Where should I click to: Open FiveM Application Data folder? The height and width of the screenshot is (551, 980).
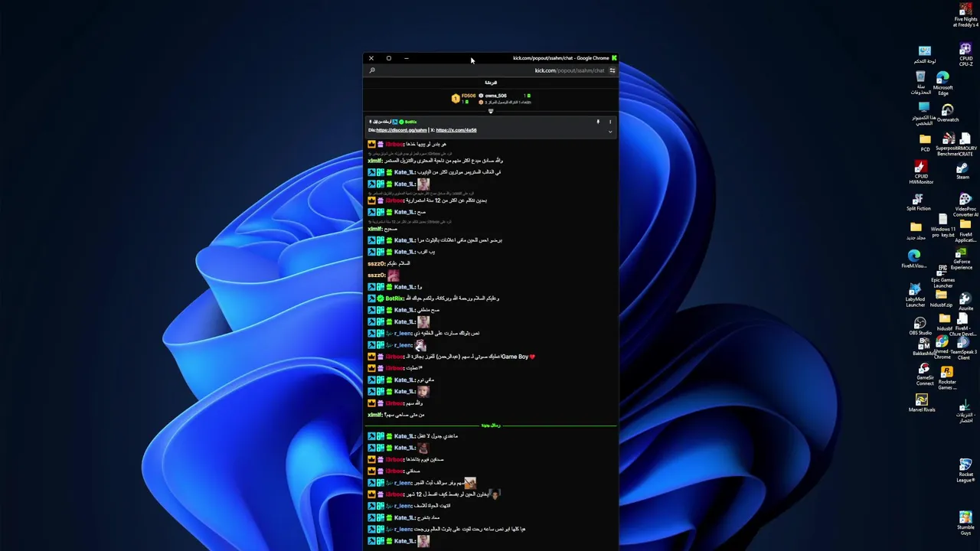[x=965, y=230]
